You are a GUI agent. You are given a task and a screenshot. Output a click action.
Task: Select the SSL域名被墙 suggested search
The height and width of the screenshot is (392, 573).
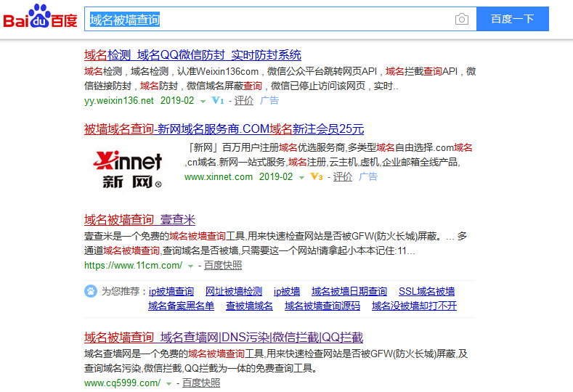tap(427, 291)
